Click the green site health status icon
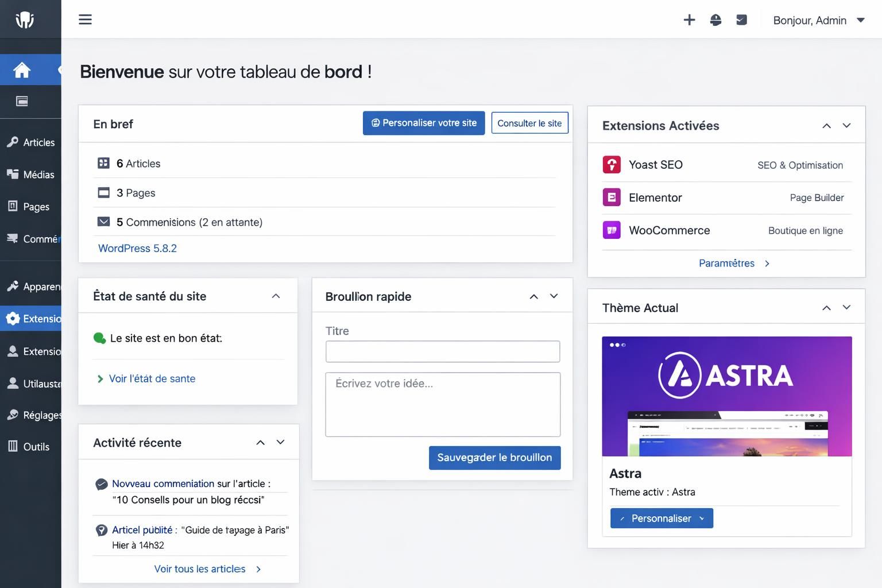The height and width of the screenshot is (588, 882). click(x=99, y=338)
